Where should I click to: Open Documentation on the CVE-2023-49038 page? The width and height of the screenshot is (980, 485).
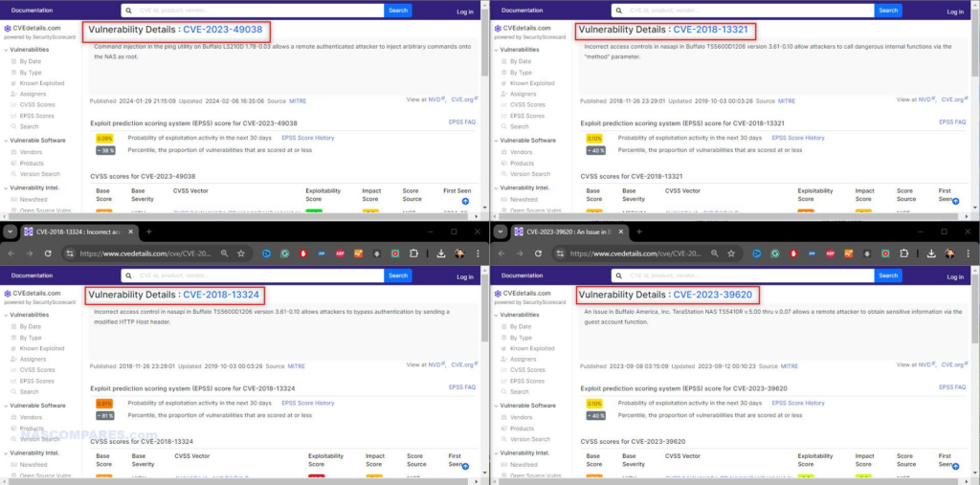[x=32, y=11]
